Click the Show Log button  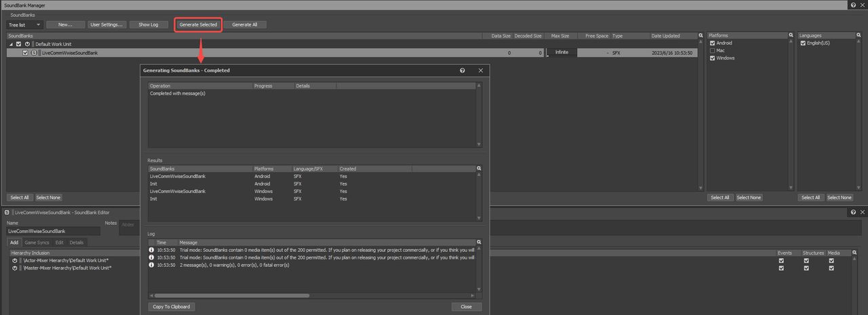click(149, 24)
